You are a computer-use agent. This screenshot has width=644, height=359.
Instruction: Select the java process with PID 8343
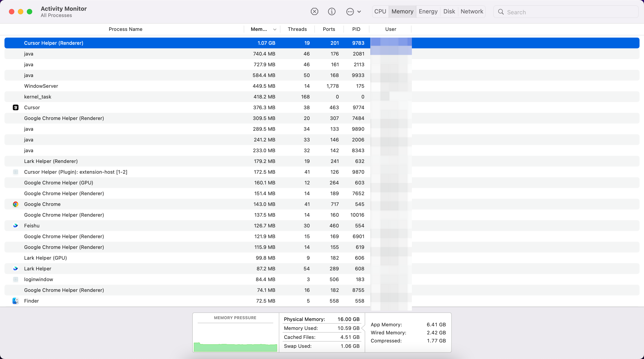pyautogui.click(x=322, y=151)
